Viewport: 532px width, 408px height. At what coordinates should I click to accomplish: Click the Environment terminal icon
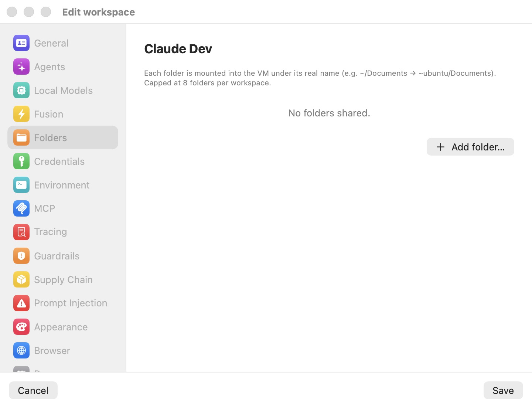(21, 185)
